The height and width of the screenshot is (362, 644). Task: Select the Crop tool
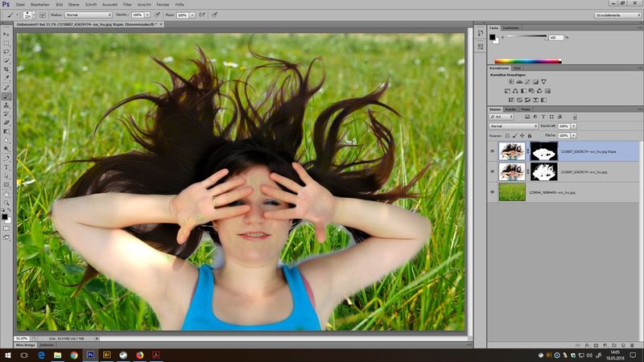pos(6,69)
